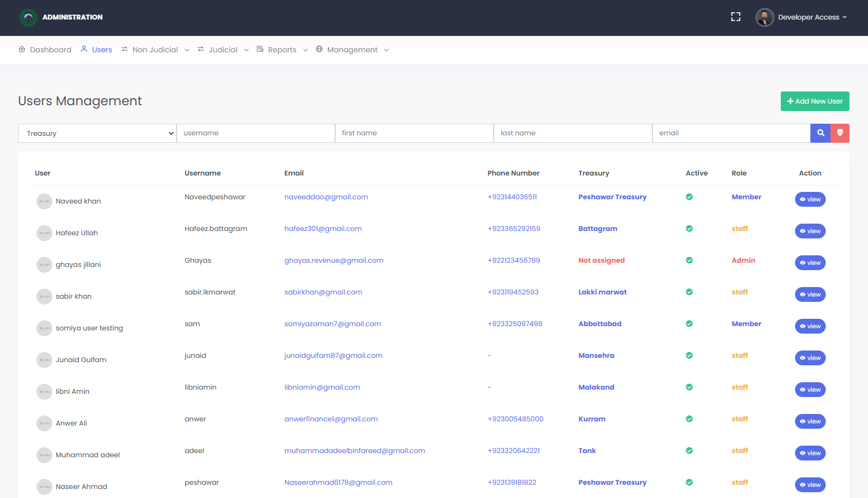
Task: View user Muhammad adeel
Action: (810, 453)
